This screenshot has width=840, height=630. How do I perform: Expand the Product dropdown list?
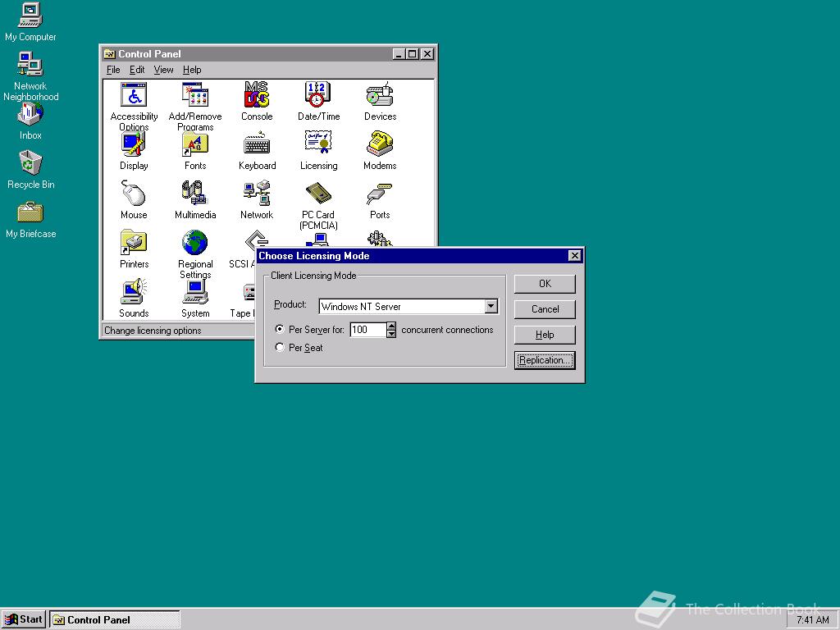[x=491, y=306]
